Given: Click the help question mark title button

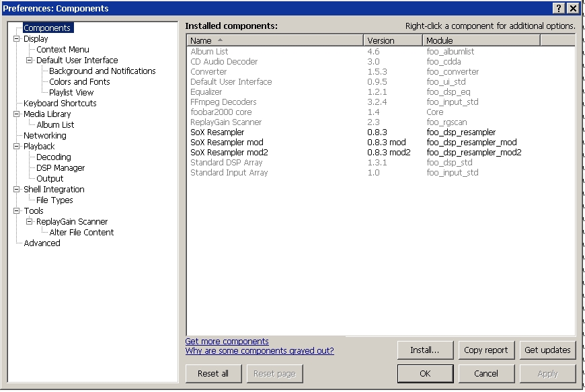Looking at the screenshot, I should point(559,8).
